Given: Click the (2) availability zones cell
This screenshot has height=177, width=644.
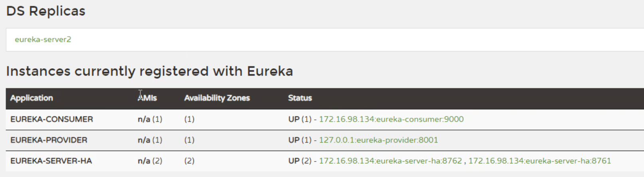Looking at the screenshot, I should point(189,161).
